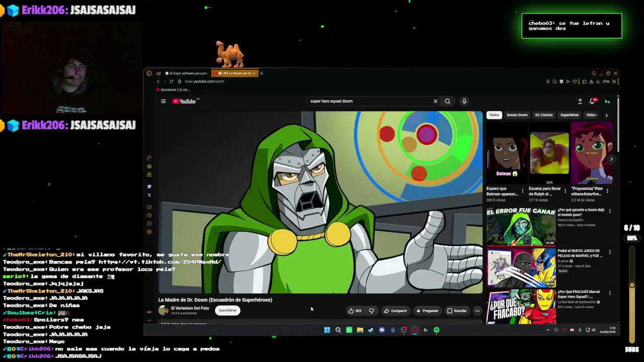This screenshot has width=644, height=362.
Task: Open more actions menu below the video
Action: (477, 311)
